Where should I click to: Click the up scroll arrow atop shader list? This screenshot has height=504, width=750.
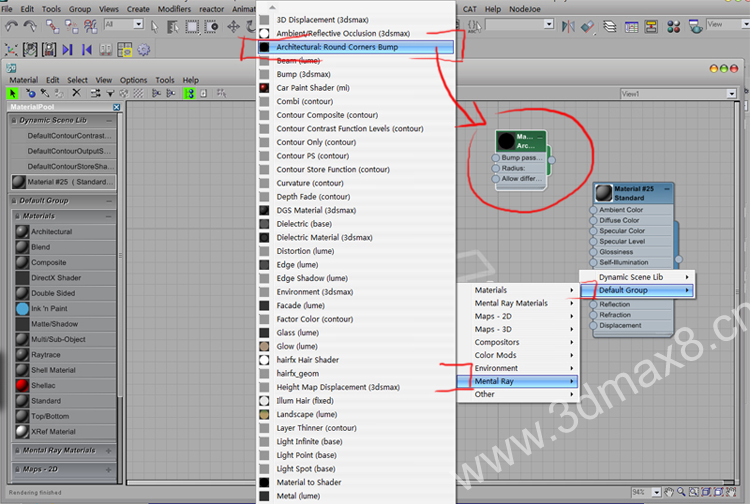click(272, 7)
